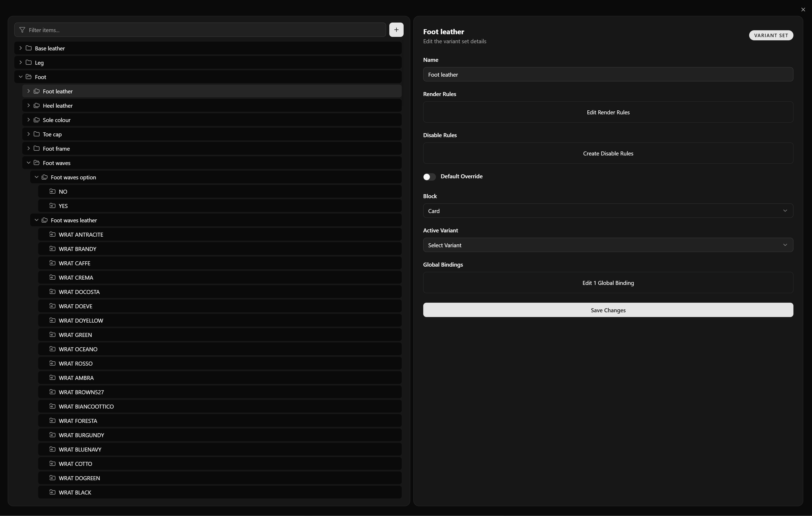Select the WRAT ROSSO variant
812x516 pixels.
click(76, 363)
